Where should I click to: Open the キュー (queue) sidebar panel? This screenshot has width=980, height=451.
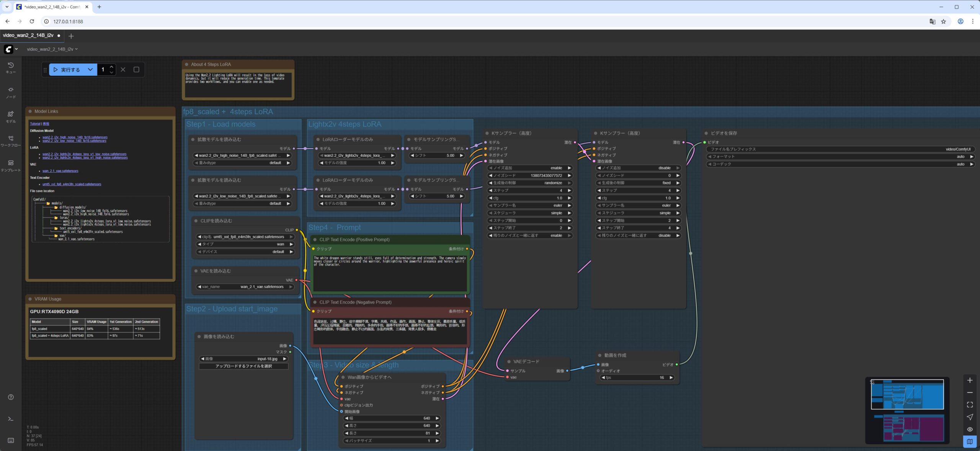coord(11,68)
